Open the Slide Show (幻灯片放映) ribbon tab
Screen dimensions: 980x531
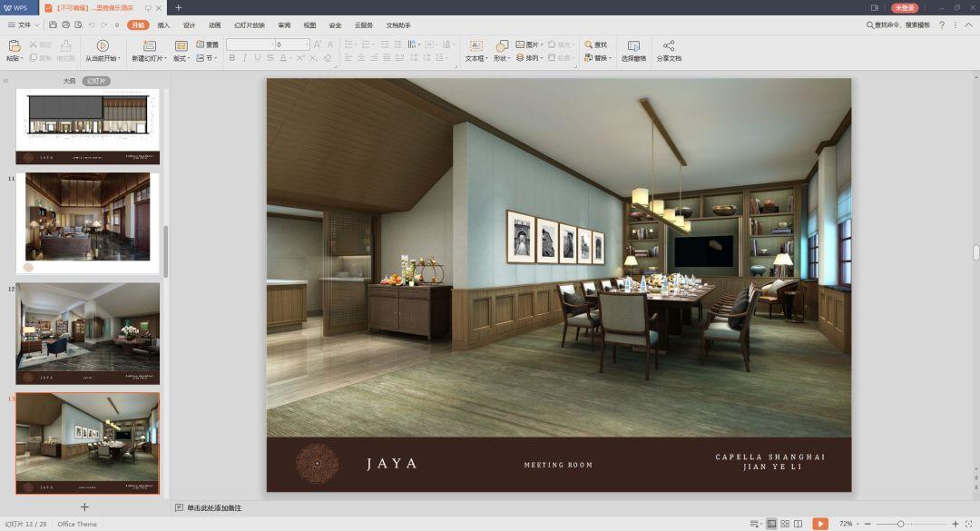(x=250, y=25)
